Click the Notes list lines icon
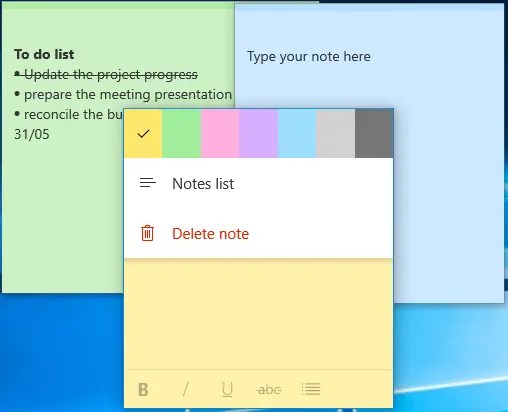Screen dimensions: 508x412 (x=148, y=183)
